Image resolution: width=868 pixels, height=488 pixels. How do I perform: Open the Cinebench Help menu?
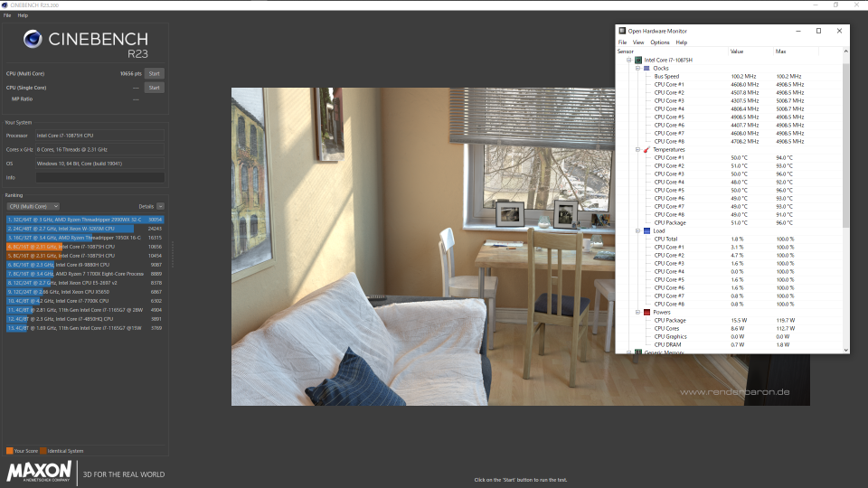tap(23, 15)
